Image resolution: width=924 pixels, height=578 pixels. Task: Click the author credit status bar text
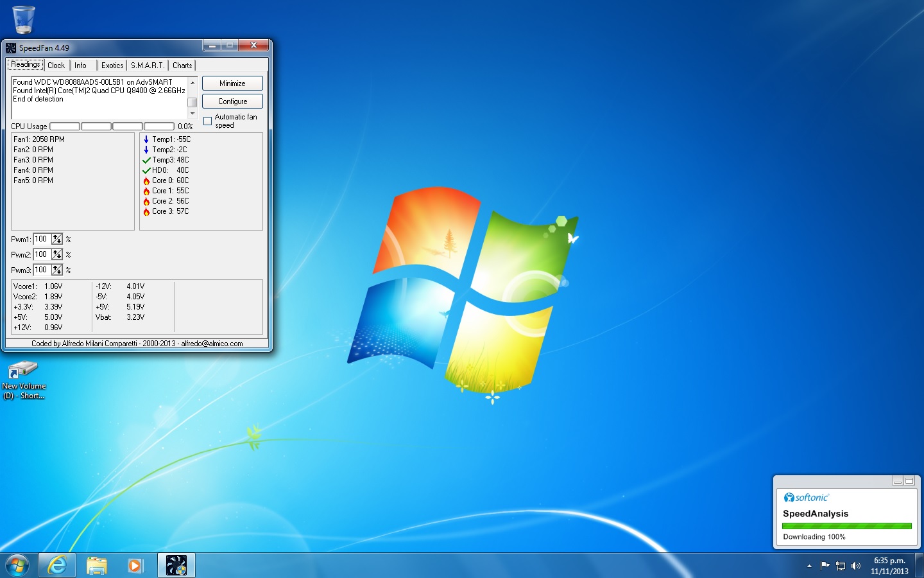pos(137,344)
